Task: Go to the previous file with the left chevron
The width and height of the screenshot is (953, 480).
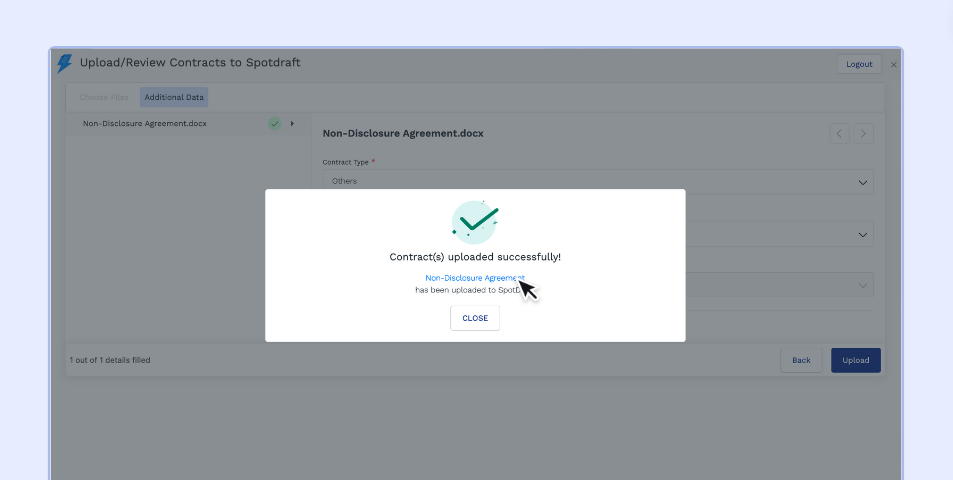Action: [x=839, y=133]
